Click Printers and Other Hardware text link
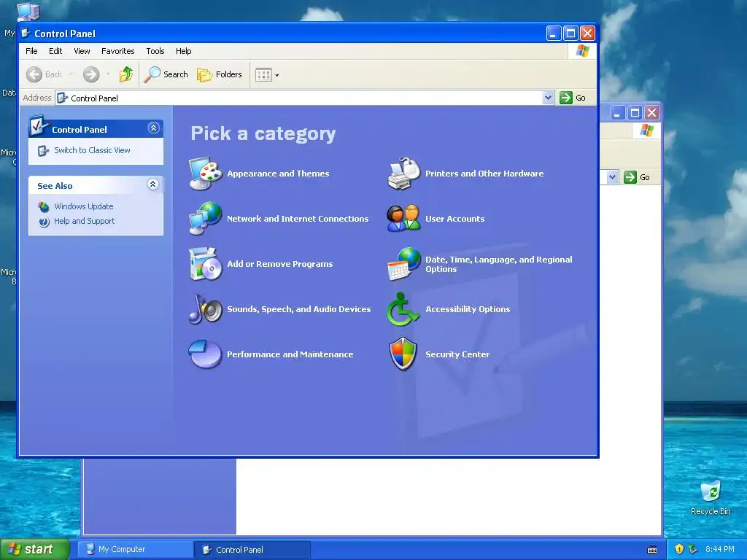 (x=484, y=174)
